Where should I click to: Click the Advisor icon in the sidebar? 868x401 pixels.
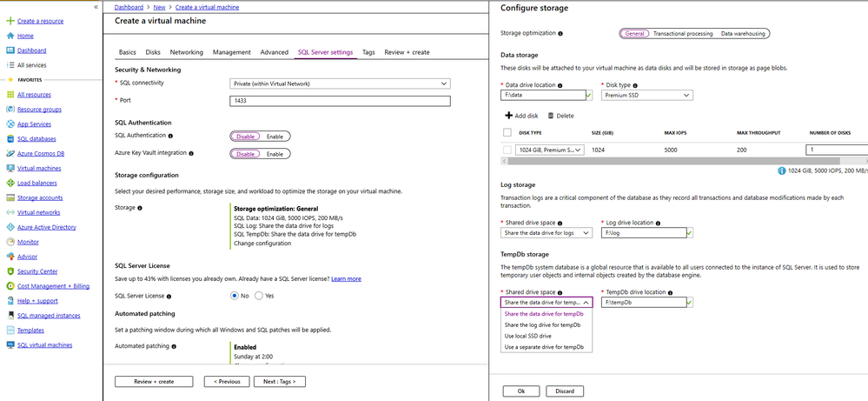(x=10, y=257)
